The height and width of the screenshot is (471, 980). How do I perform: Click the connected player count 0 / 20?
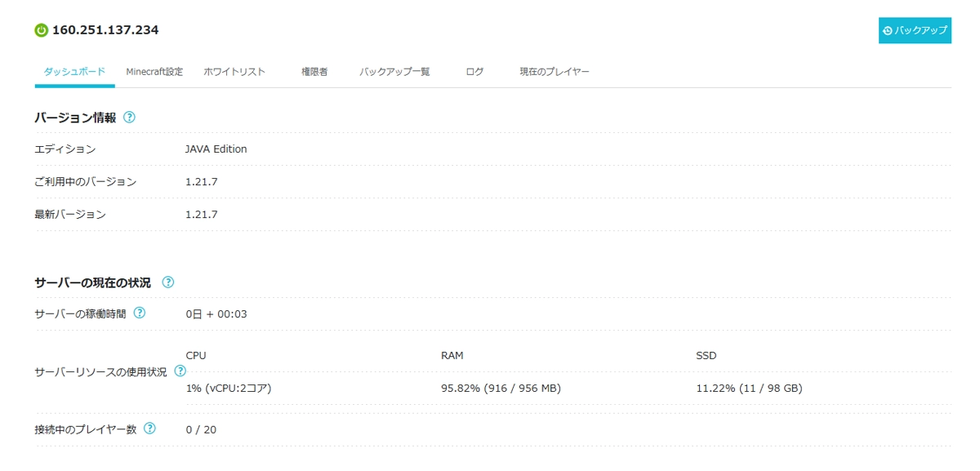click(201, 429)
